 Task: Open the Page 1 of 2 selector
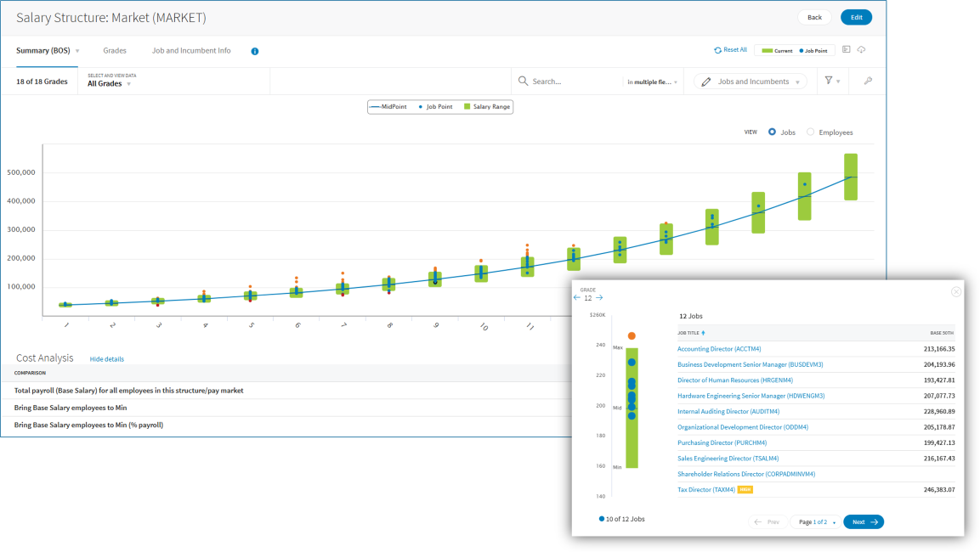pos(817,522)
